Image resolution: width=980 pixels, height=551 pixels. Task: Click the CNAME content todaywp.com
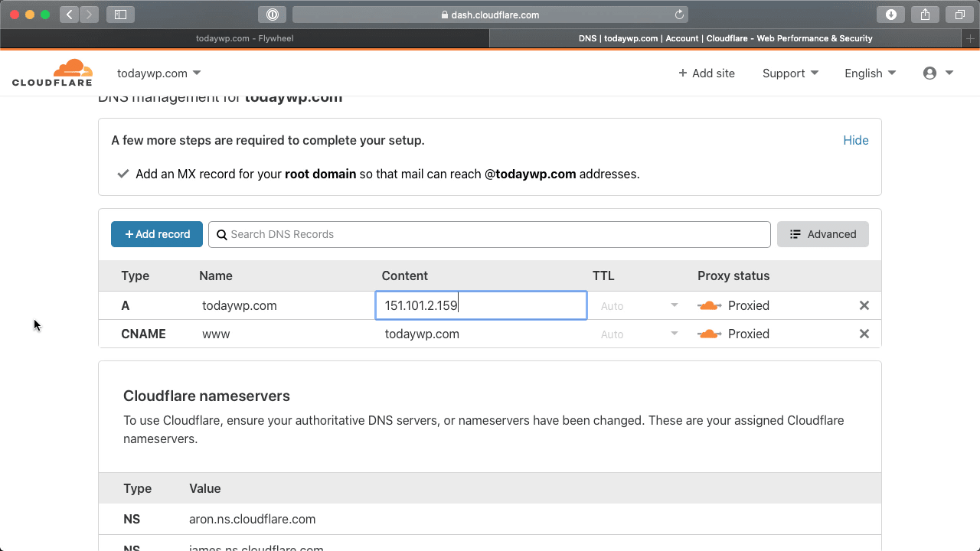tap(422, 334)
